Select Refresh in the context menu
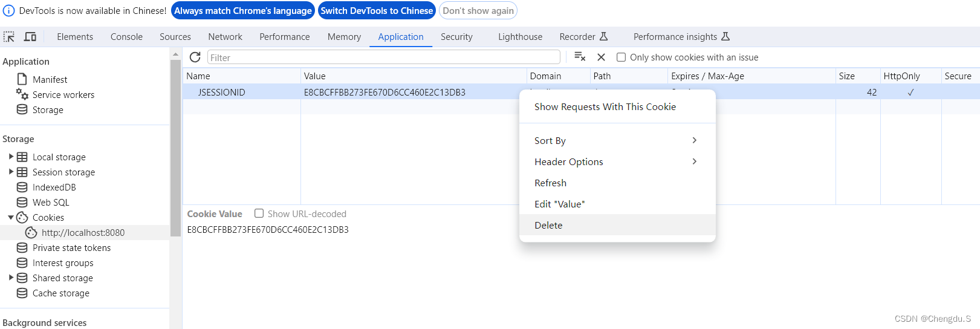 617,183
